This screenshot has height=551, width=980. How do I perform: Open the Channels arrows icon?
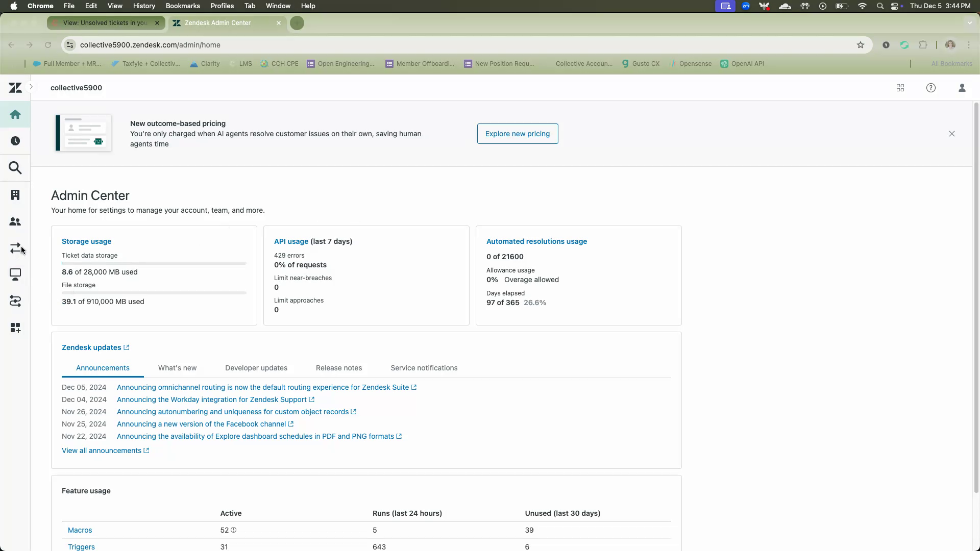(x=15, y=248)
